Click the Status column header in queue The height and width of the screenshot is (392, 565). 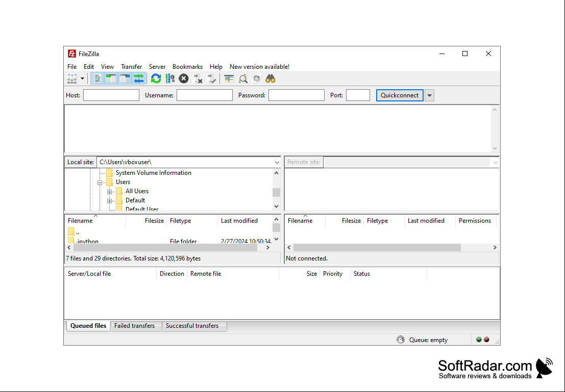388,274
